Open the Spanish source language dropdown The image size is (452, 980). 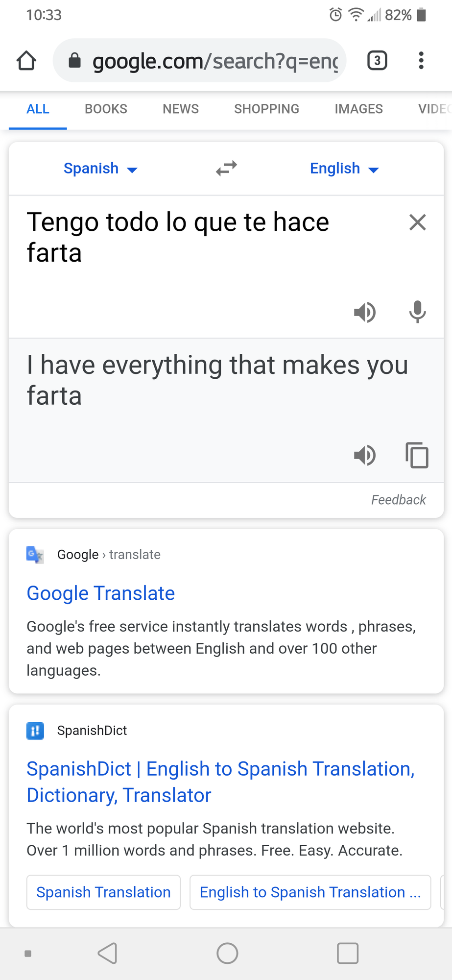click(100, 169)
